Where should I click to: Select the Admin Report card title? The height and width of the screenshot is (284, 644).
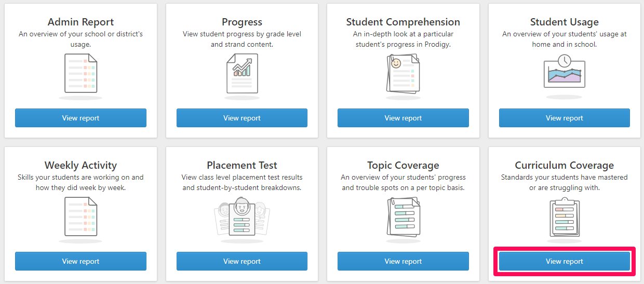coord(81,22)
